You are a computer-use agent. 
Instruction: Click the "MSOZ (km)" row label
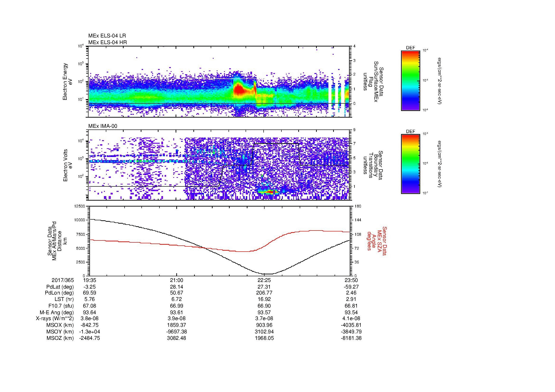click(60, 338)
